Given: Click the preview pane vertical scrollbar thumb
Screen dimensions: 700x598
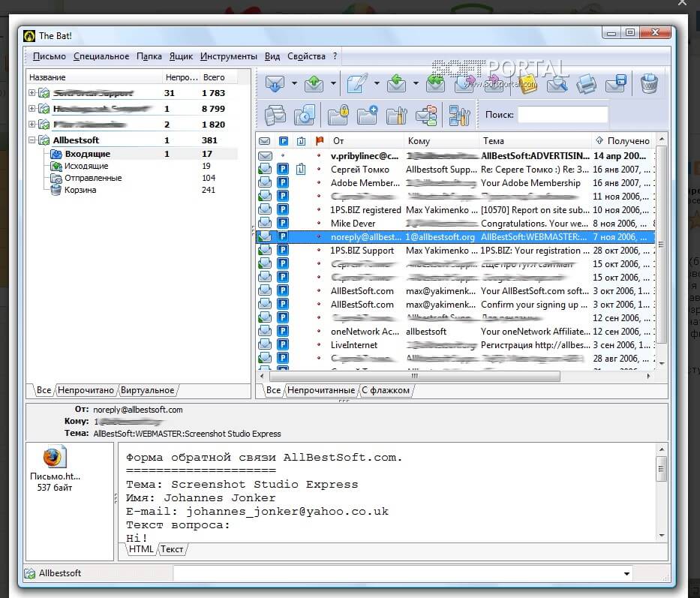Looking at the screenshot, I should click(661, 468).
